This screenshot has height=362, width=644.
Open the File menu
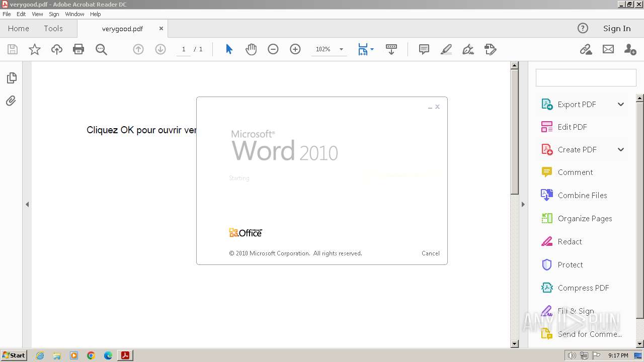tap(7, 14)
